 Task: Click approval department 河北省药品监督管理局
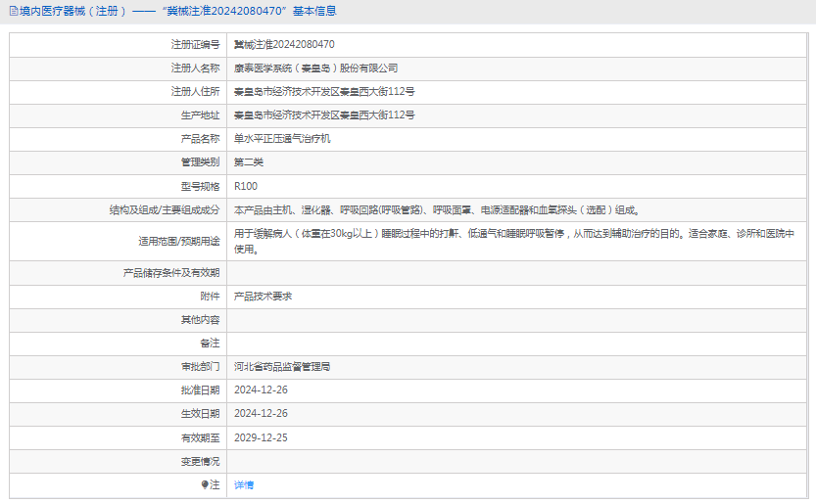click(x=282, y=367)
